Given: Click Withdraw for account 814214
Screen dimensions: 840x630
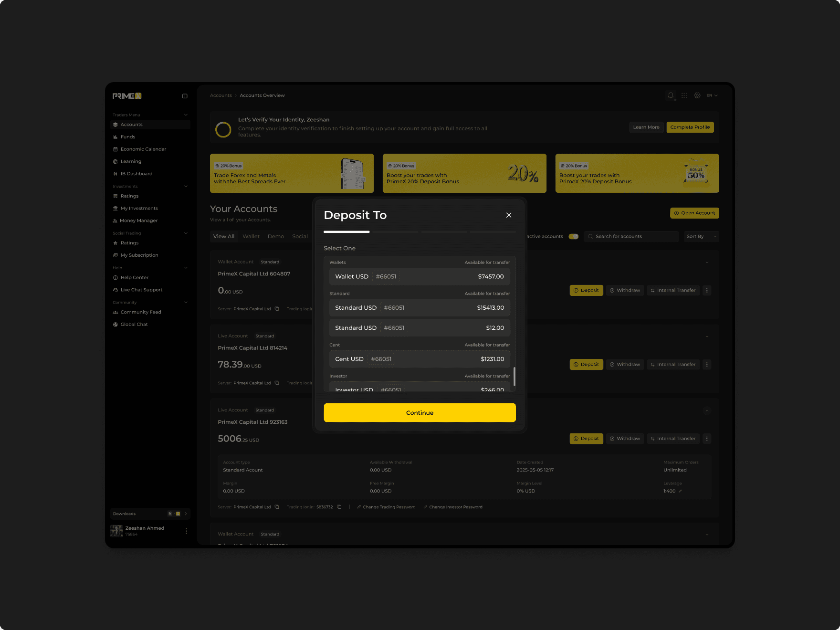Looking at the screenshot, I should (x=625, y=365).
